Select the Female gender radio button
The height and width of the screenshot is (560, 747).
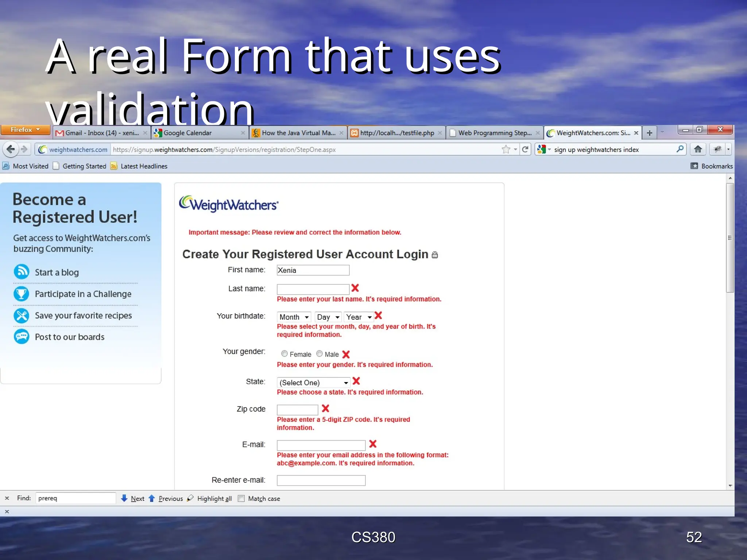click(x=285, y=354)
